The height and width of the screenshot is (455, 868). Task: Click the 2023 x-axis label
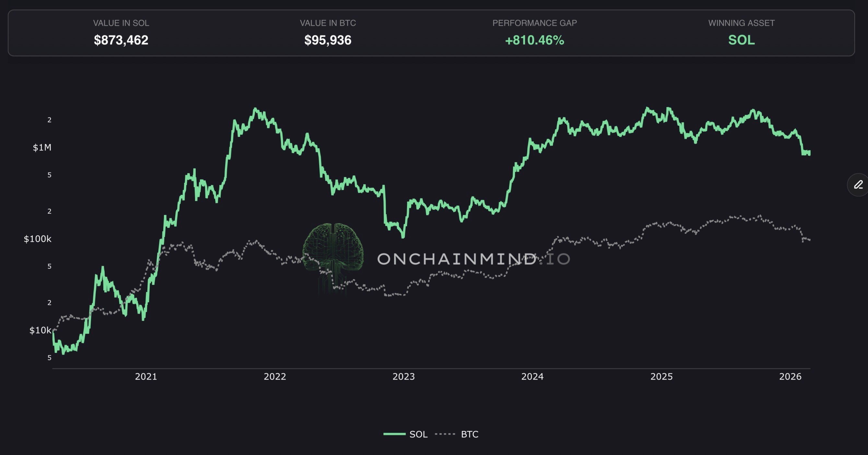tap(403, 377)
